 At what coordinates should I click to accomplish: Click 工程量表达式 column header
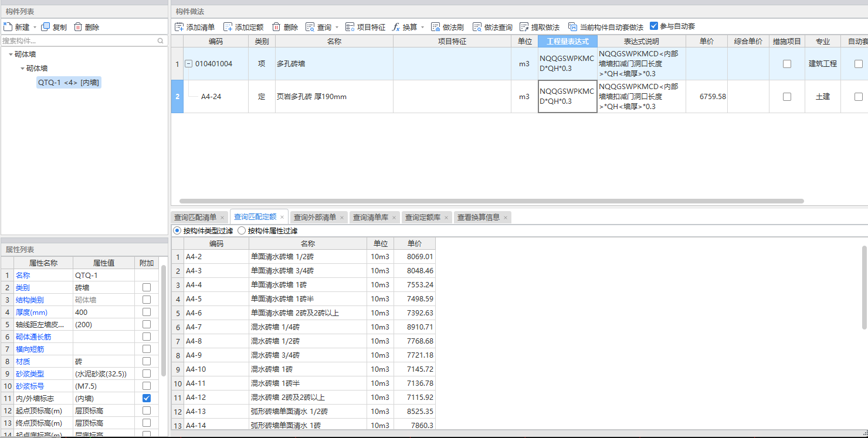[x=568, y=42]
